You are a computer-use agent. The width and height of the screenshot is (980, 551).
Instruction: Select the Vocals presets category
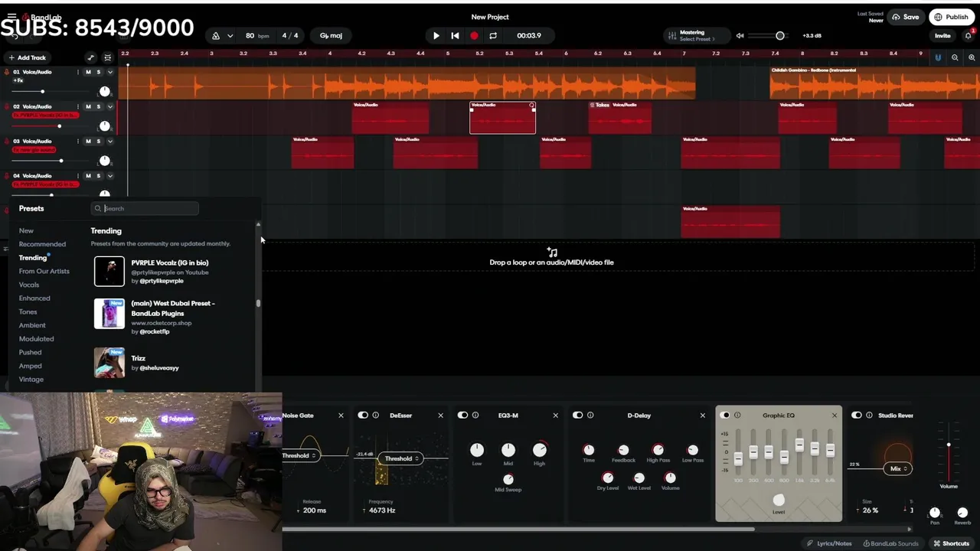(29, 285)
